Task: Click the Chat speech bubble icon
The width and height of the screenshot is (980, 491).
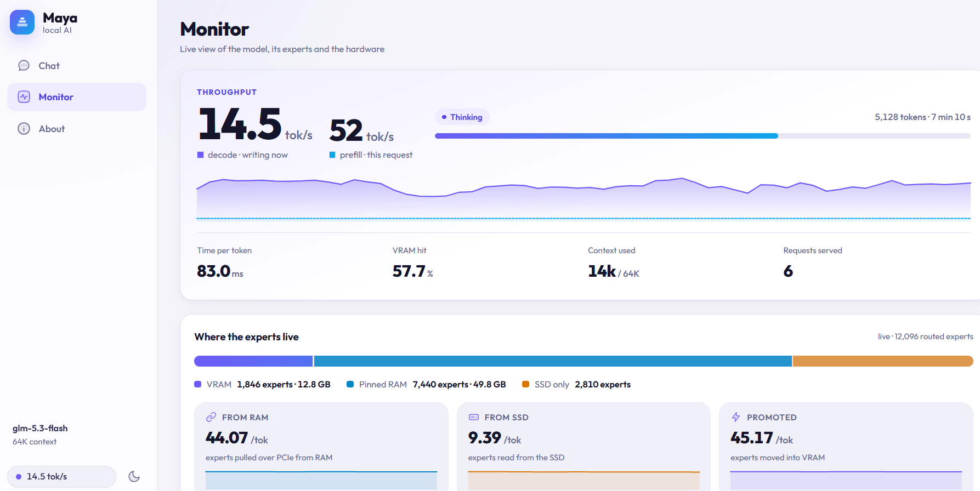Action: [24, 66]
